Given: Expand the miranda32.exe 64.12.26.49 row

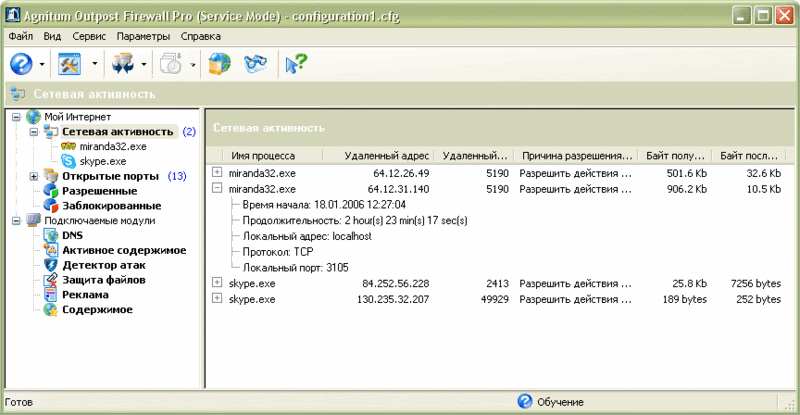Looking at the screenshot, I should tap(217, 173).
